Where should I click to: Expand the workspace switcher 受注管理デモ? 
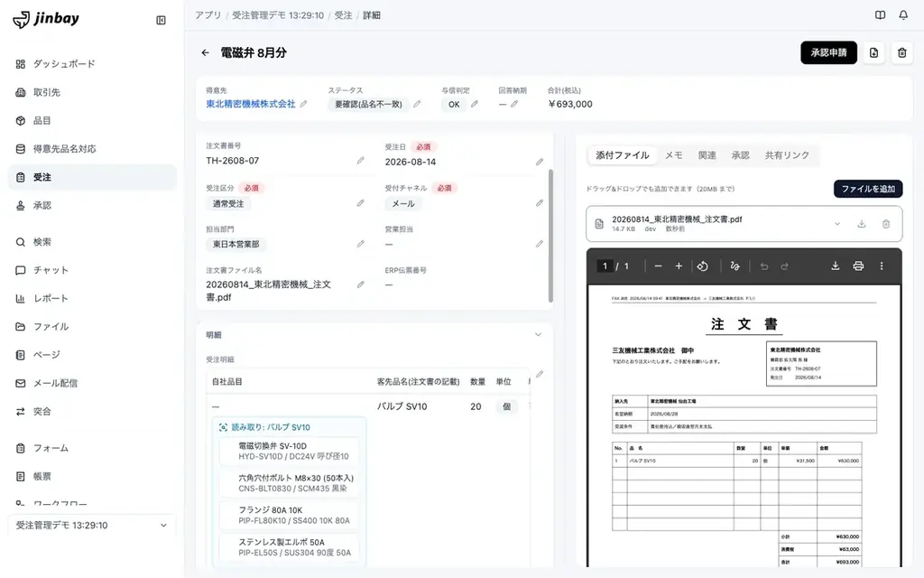pos(92,526)
